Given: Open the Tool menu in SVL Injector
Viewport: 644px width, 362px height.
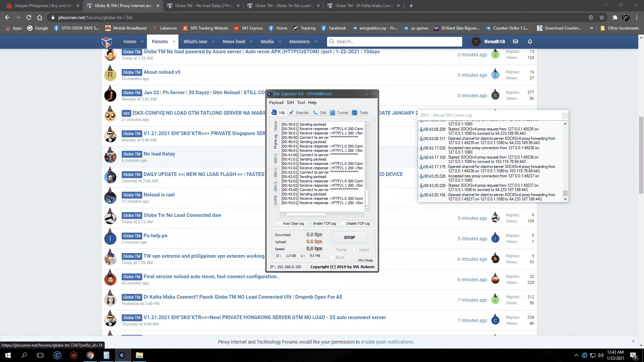Looking at the screenshot, I should click(301, 103).
